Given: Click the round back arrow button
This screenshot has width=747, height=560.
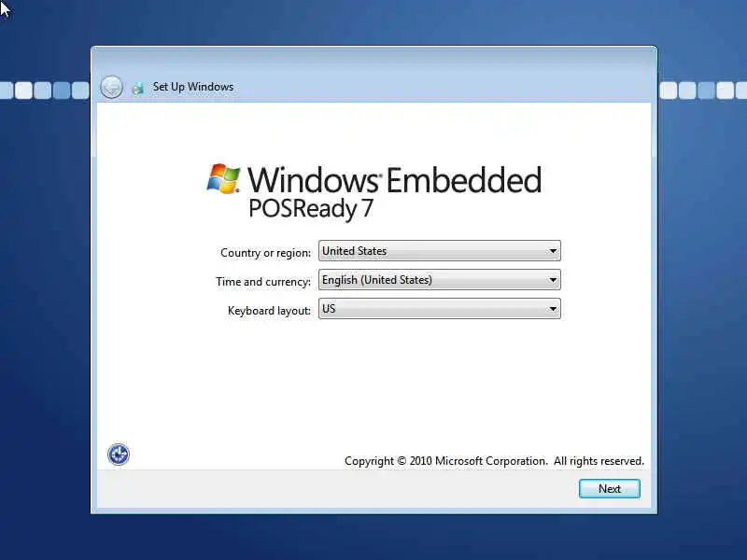Looking at the screenshot, I should coord(111,87).
